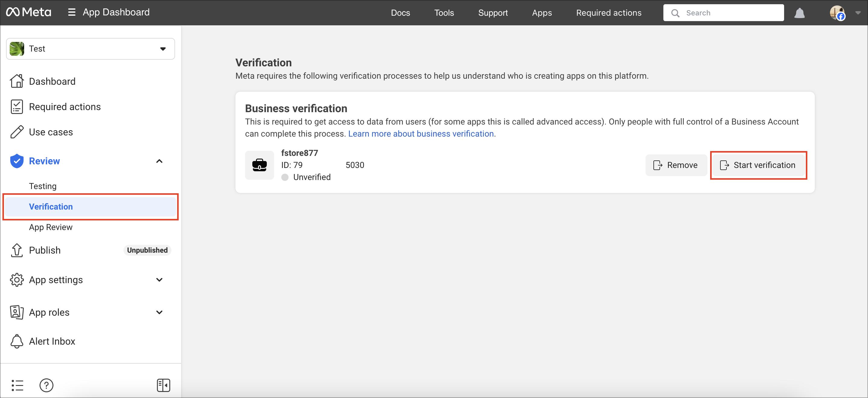Click the business ID 79 text
Screen dimensions: 868x398
coord(292,165)
